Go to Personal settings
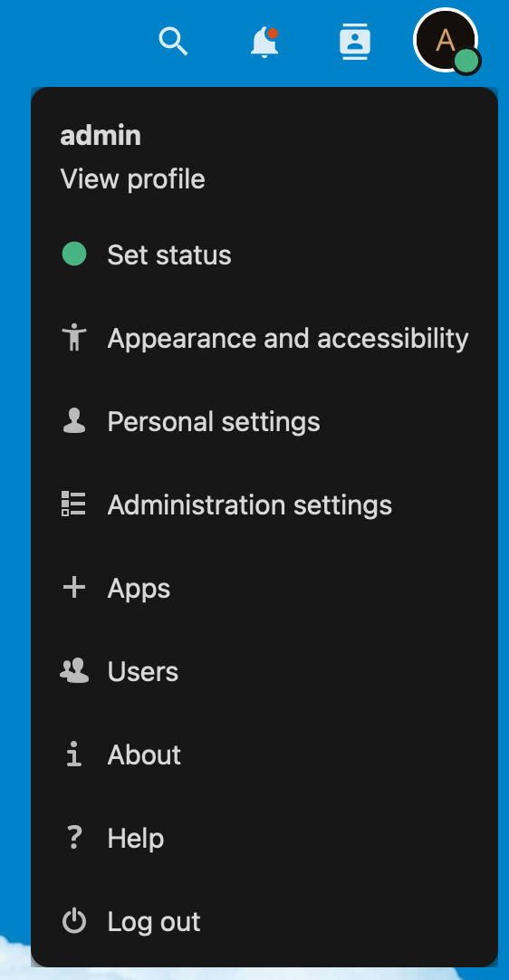This screenshot has height=980, width=509. pyautogui.click(x=264, y=421)
